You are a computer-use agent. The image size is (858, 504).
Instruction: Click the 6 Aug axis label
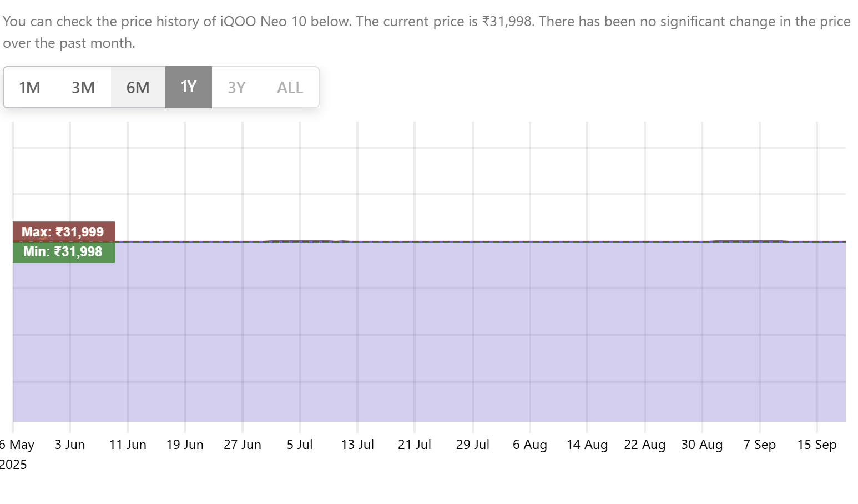click(x=530, y=445)
